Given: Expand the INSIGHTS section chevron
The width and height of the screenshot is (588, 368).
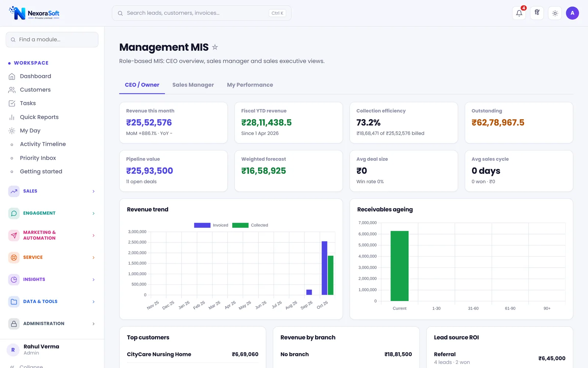Looking at the screenshot, I should [x=93, y=280].
